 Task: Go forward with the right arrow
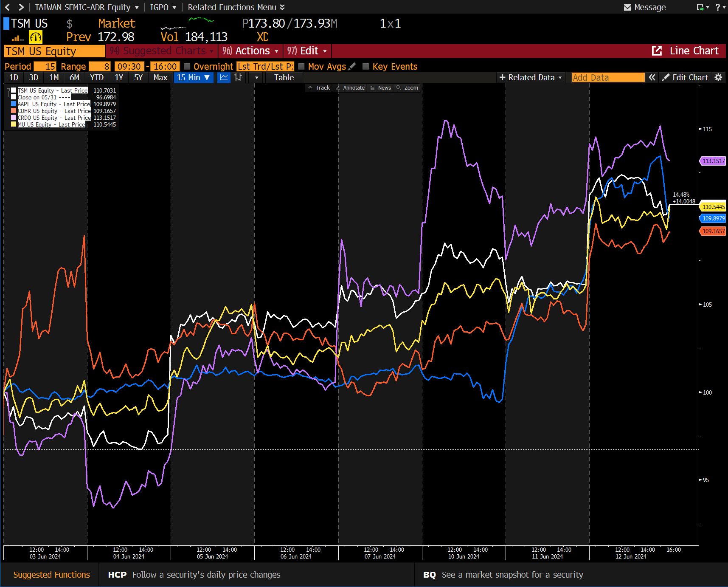coord(21,7)
